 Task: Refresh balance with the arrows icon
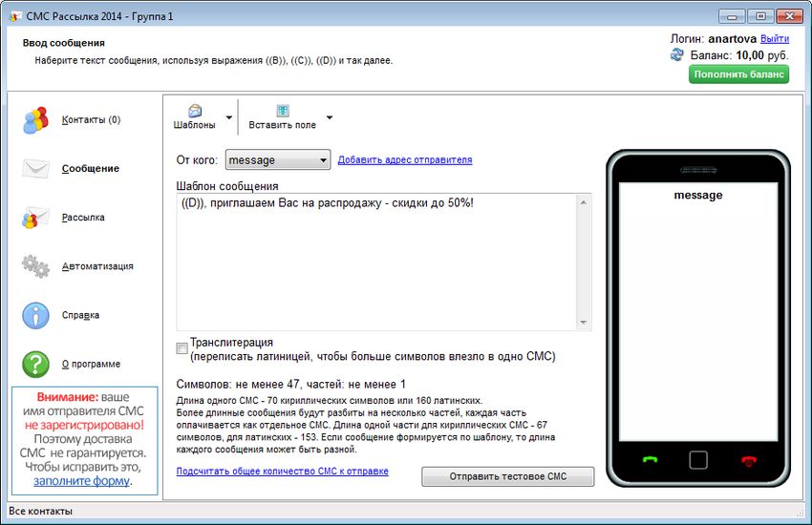tap(677, 54)
